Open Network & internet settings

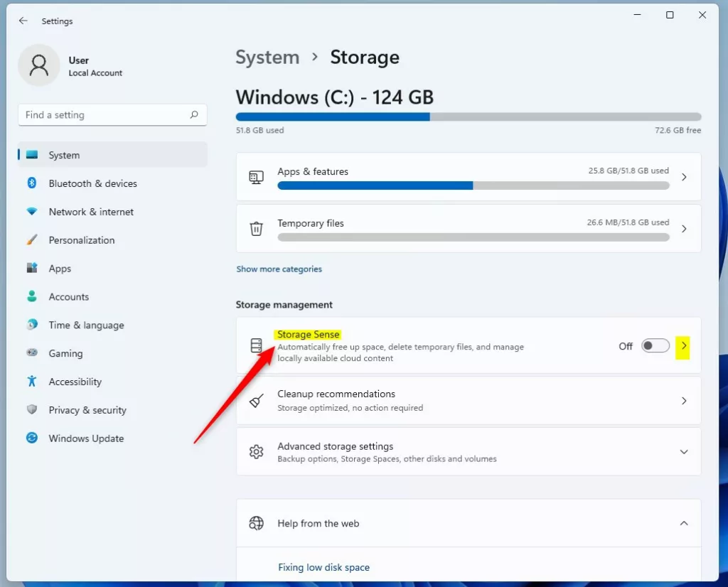point(113,212)
